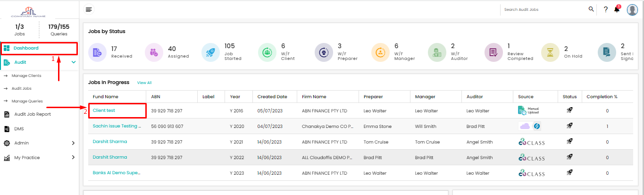
Task: Click ABN 56 090 913 607 cell
Action: [x=167, y=127]
